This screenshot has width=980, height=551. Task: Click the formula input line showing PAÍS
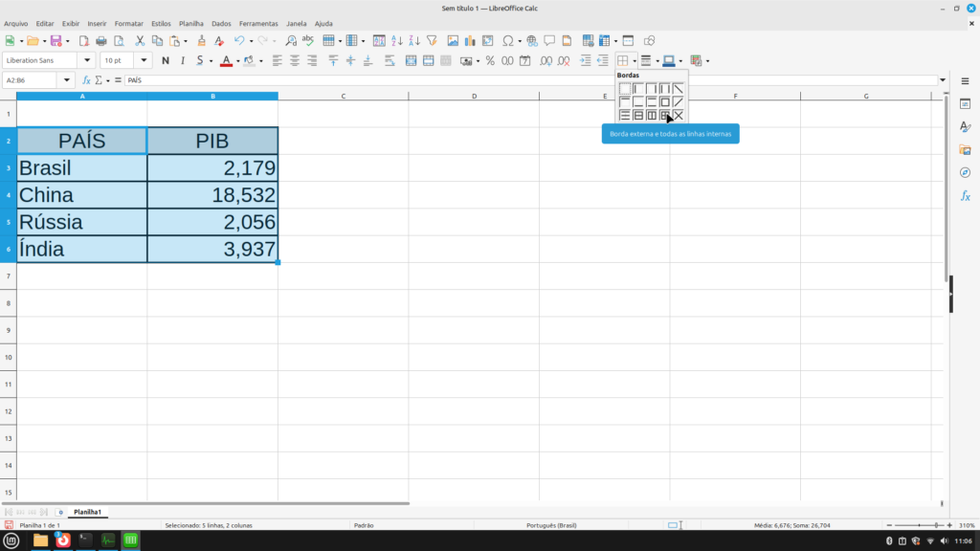pos(526,80)
